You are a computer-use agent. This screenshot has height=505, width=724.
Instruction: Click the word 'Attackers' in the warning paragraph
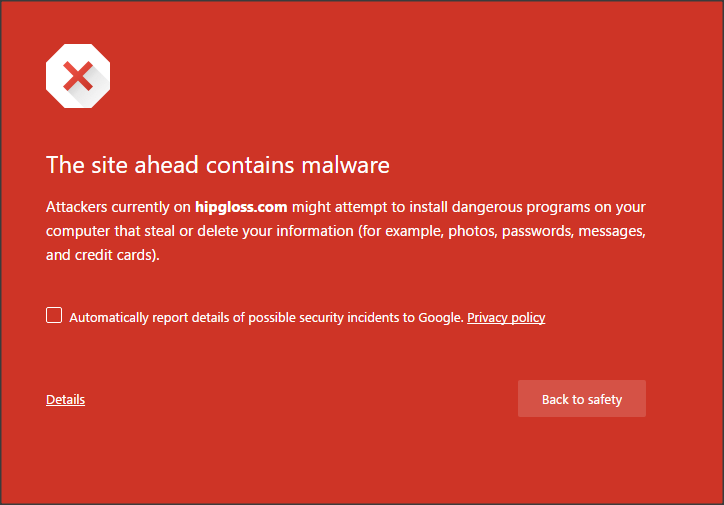pos(77,207)
